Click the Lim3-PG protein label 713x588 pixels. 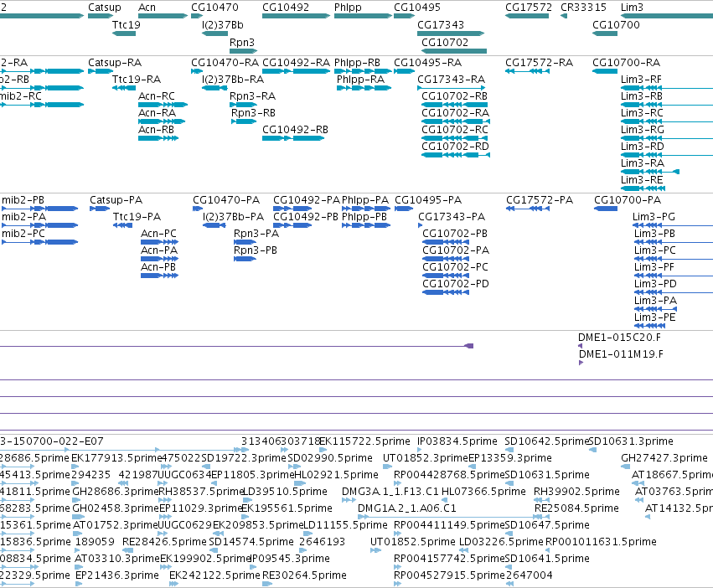(x=654, y=217)
